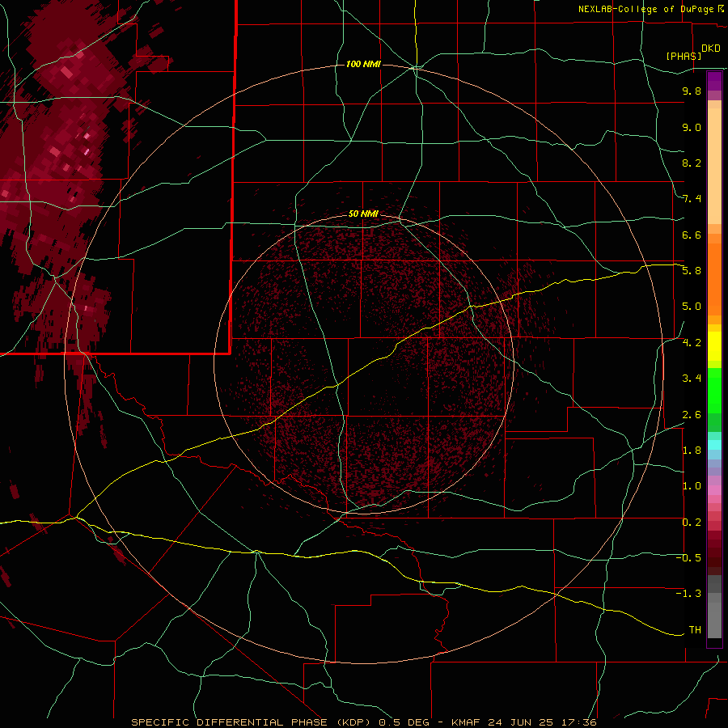728x728 pixels.
Task: Click the 4.2 value on color scale
Action: (692, 342)
